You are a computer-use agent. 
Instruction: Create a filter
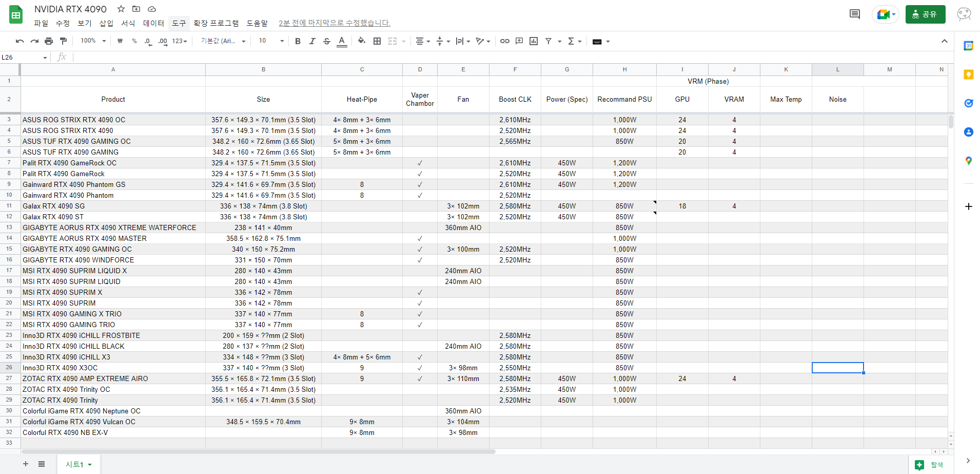pyautogui.click(x=548, y=41)
